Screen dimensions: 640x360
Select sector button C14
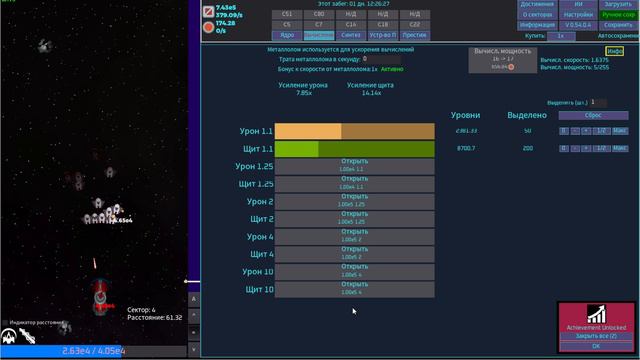pos(351,24)
